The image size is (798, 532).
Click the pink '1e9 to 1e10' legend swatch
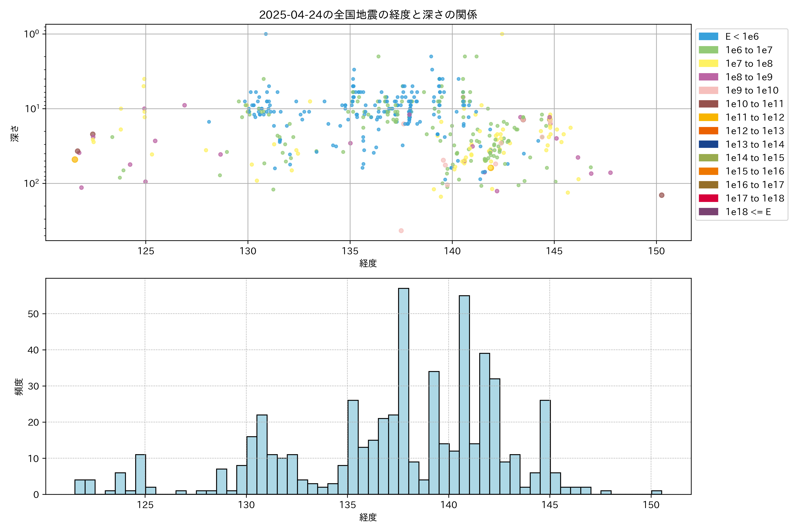click(708, 91)
